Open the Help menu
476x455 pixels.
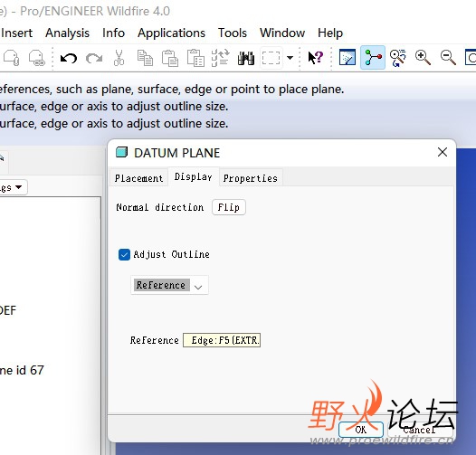click(330, 33)
